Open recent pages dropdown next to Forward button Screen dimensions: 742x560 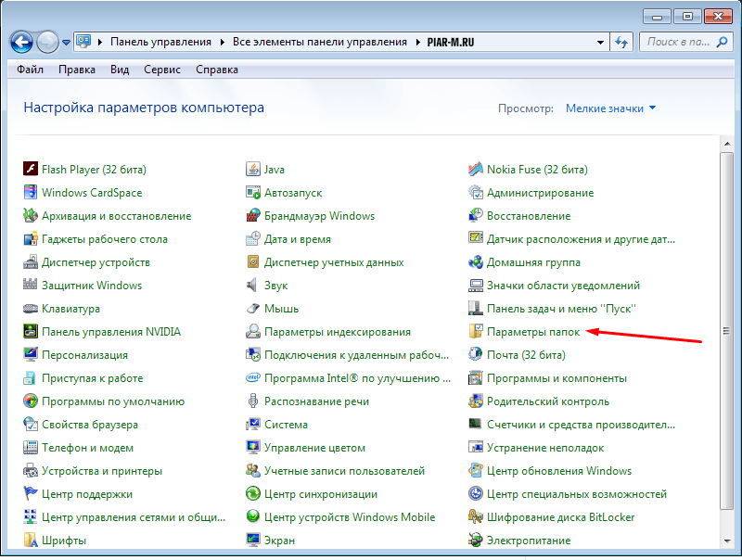(66, 43)
